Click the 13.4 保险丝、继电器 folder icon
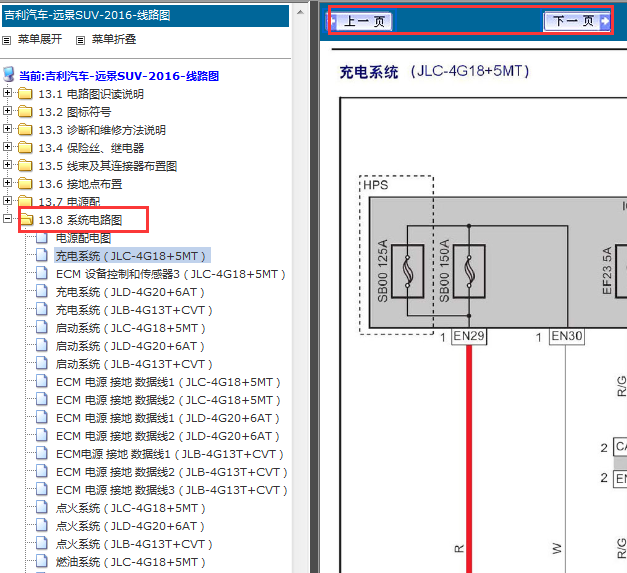The image size is (627, 573). 25,148
